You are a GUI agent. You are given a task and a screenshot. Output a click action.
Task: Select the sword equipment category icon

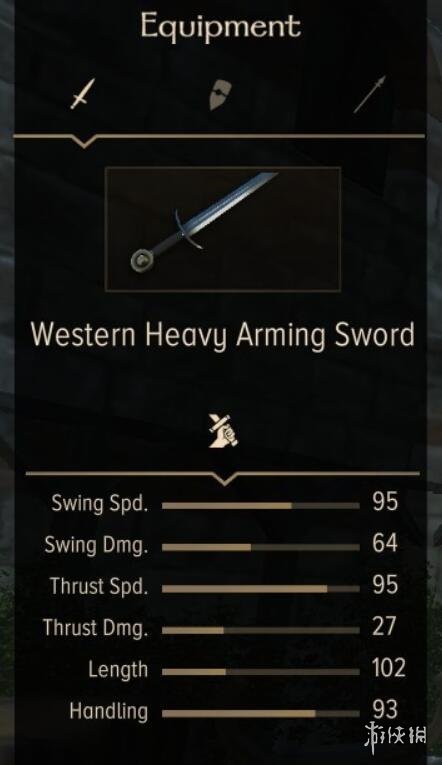tap(82, 94)
